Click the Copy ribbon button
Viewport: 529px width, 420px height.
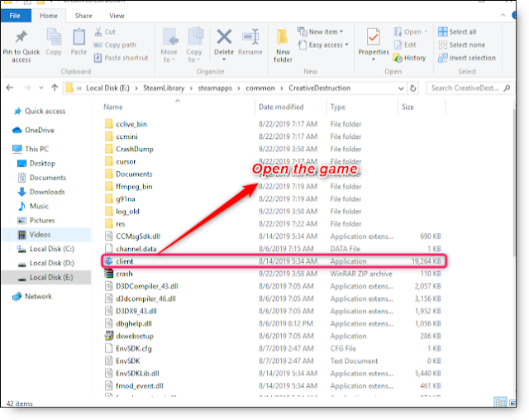pos(54,42)
